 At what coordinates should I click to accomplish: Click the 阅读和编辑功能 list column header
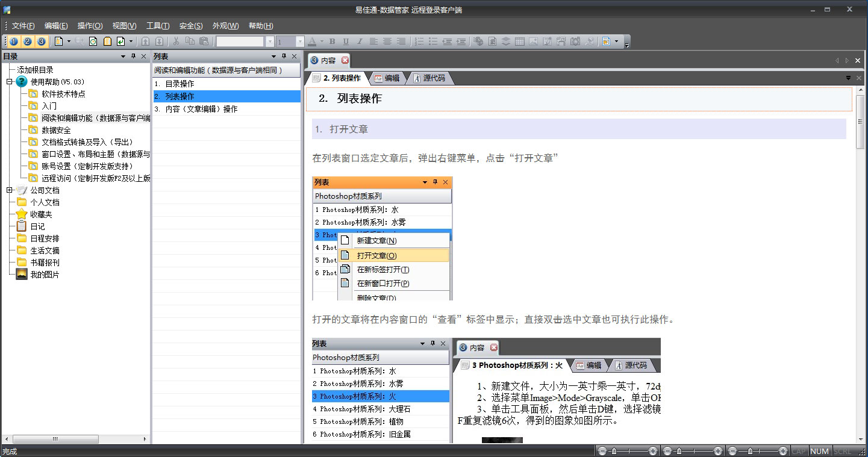pos(226,70)
